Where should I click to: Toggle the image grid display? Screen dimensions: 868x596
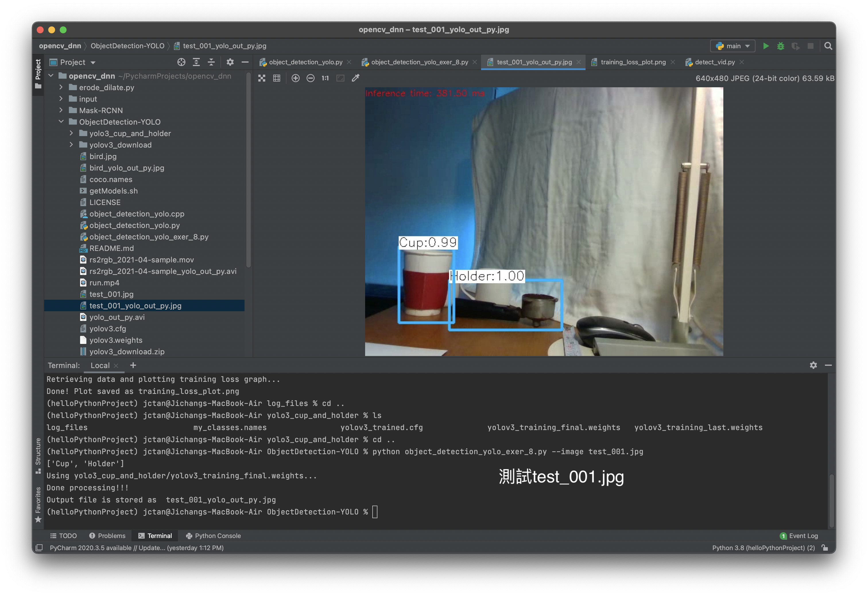pos(277,78)
